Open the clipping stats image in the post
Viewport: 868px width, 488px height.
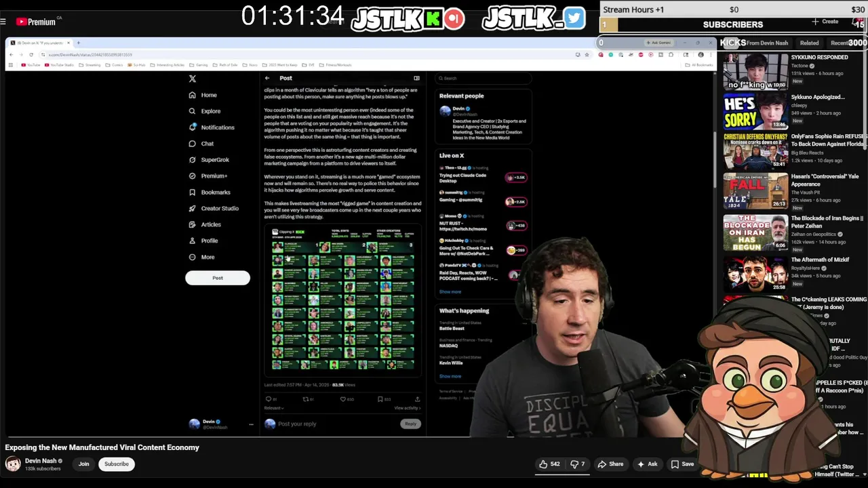pyautogui.click(x=343, y=299)
